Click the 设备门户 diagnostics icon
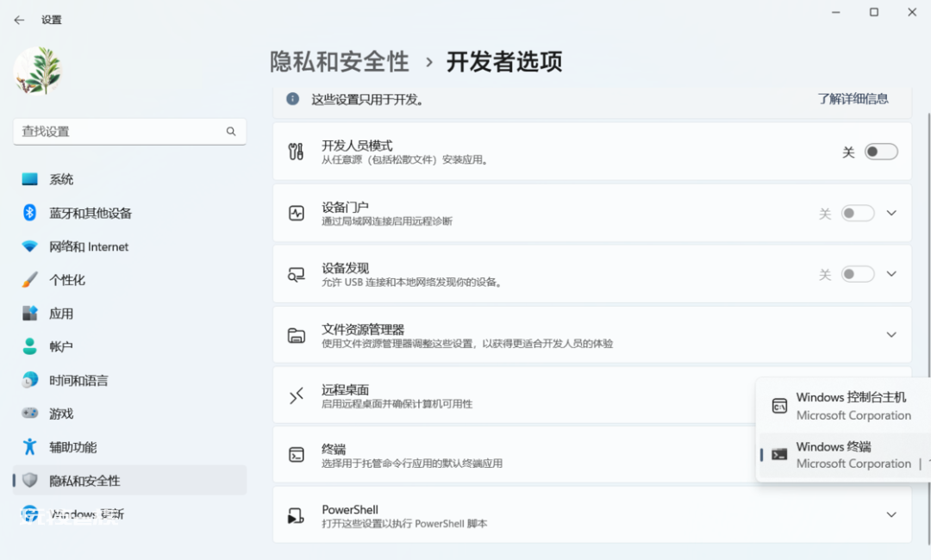Image resolution: width=931 pixels, height=560 pixels. pyautogui.click(x=297, y=213)
